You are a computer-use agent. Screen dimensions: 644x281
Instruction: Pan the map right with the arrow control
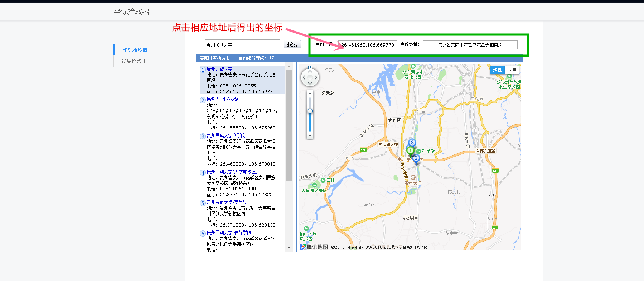click(x=316, y=77)
